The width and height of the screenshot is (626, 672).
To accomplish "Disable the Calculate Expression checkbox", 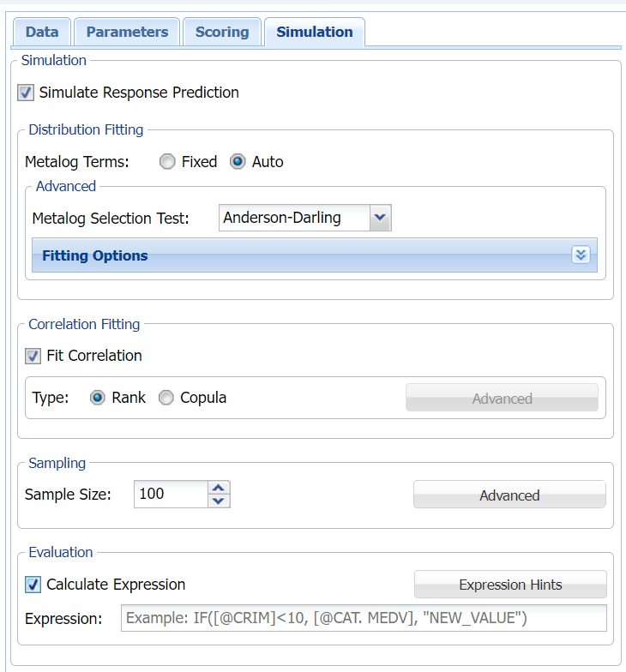I will click(33, 585).
